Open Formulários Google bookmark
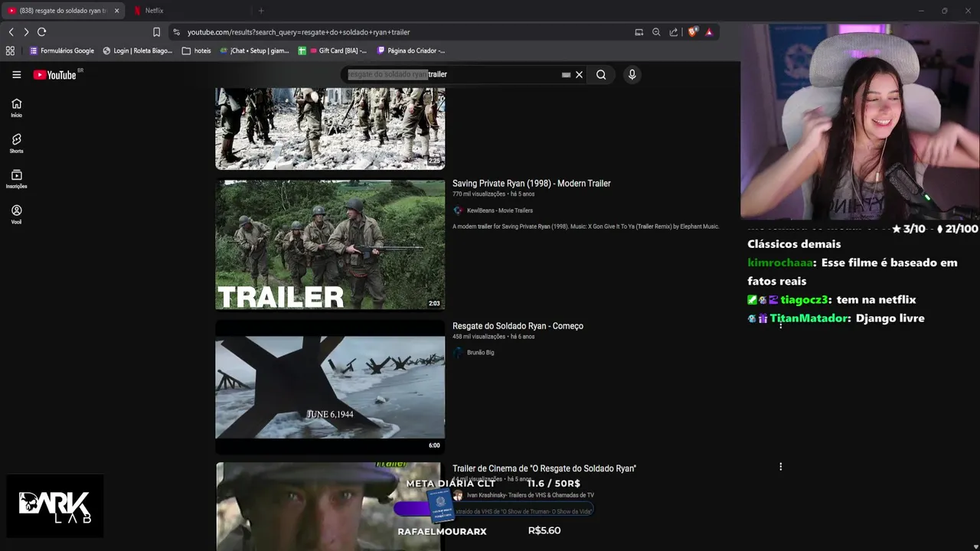Viewport: 980px width, 551px height. click(x=62, y=51)
